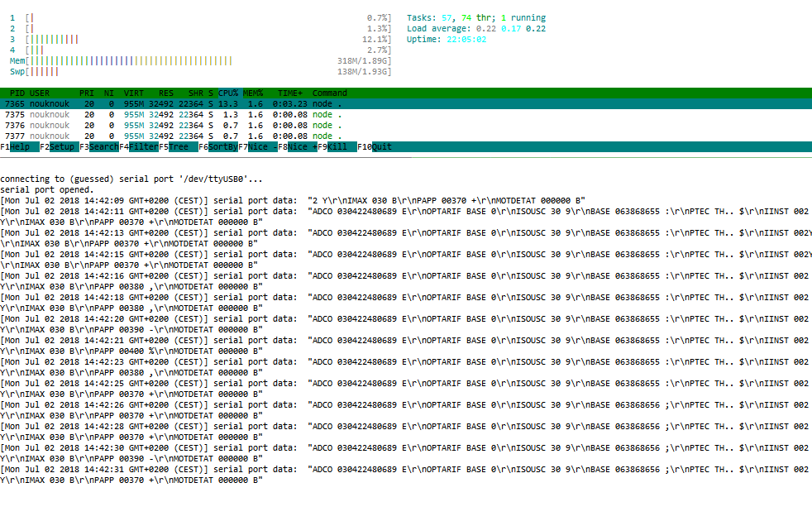Viewport: 812px width, 521px height.
Task: Click F10 Quit in htop footer
Action: pyautogui.click(x=375, y=147)
